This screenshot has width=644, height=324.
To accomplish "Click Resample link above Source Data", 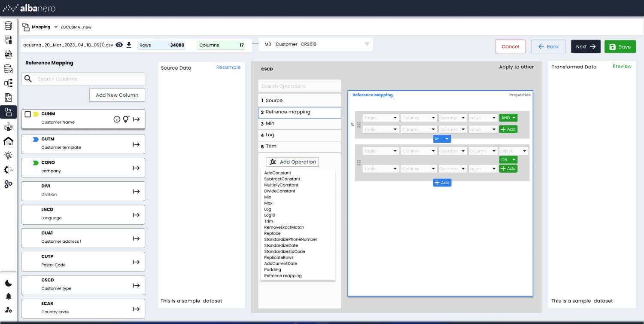I will tap(228, 67).
